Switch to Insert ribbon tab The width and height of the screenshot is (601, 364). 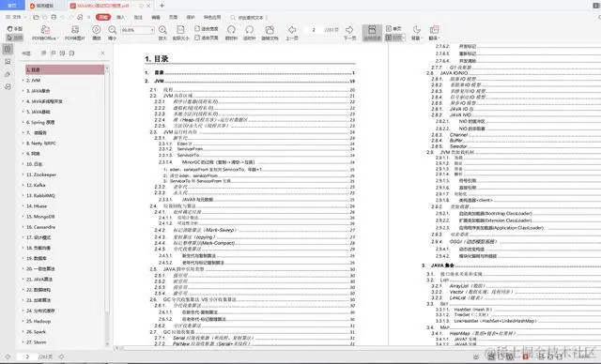120,17
